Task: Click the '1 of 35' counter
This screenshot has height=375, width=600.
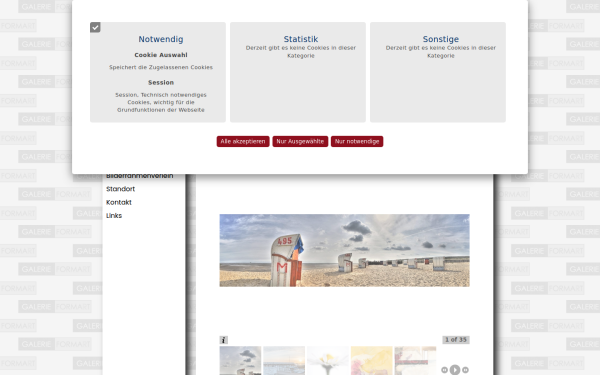Action: tap(456, 340)
